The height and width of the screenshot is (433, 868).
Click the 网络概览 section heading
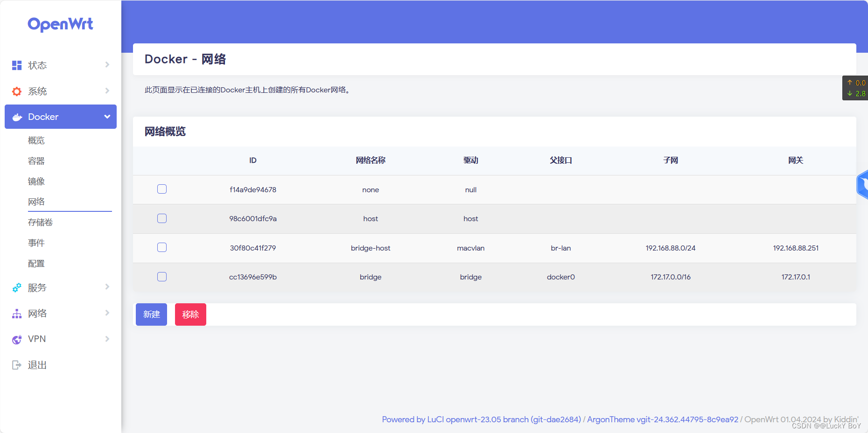[165, 132]
